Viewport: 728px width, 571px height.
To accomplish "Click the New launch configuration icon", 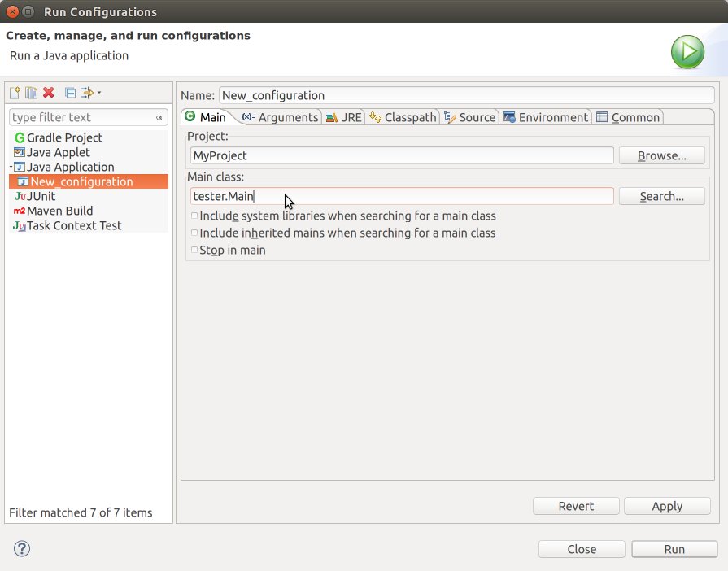I will click(x=15, y=93).
